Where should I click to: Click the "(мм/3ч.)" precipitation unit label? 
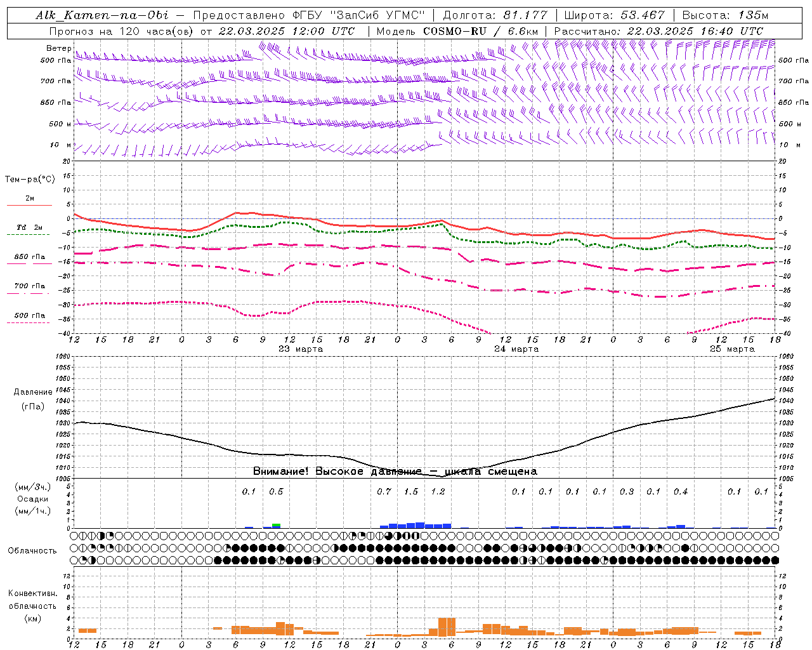tap(33, 487)
